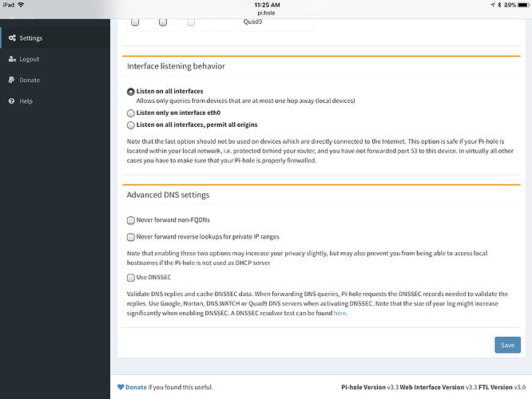Screen dimensions: 532x399
Task: Click the Donate PayPal icon in sidebar
Action: [12, 80]
